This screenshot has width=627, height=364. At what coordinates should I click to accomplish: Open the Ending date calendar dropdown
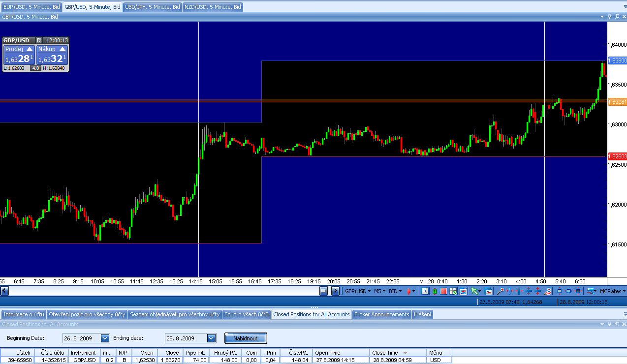(x=212, y=338)
